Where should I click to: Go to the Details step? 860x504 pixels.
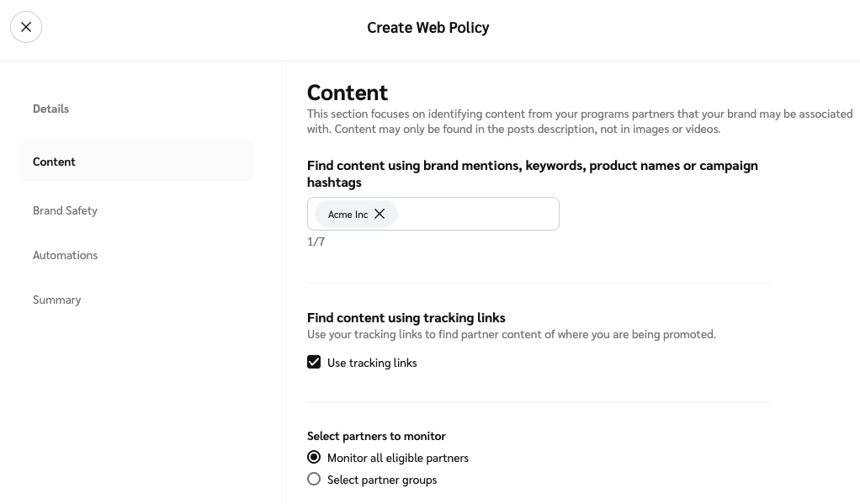(x=50, y=109)
